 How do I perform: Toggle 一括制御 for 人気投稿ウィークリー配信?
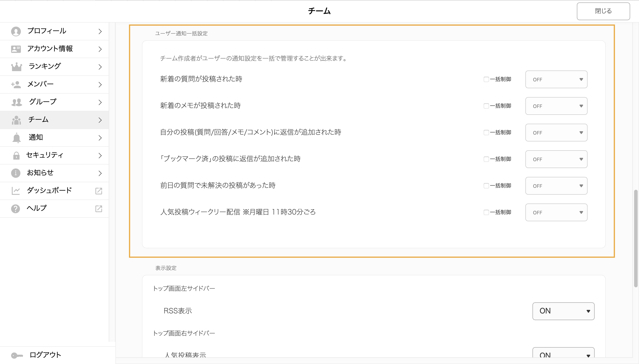(x=486, y=213)
